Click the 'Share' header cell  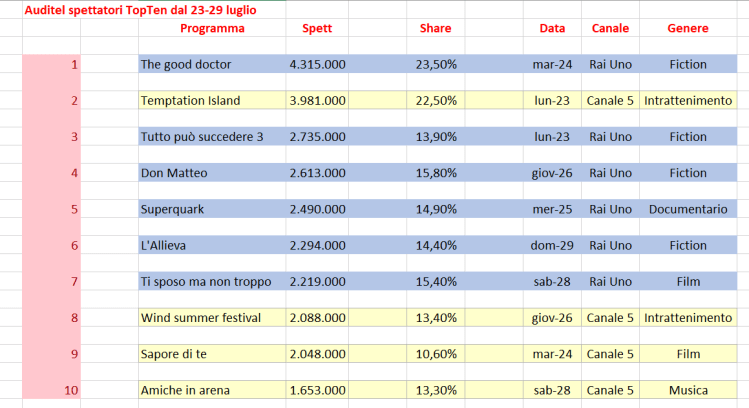(435, 28)
